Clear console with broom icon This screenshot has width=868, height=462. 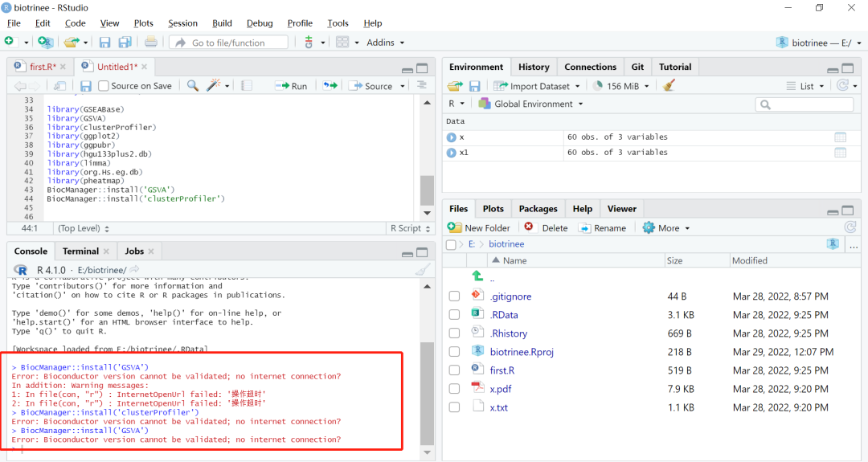(x=423, y=270)
